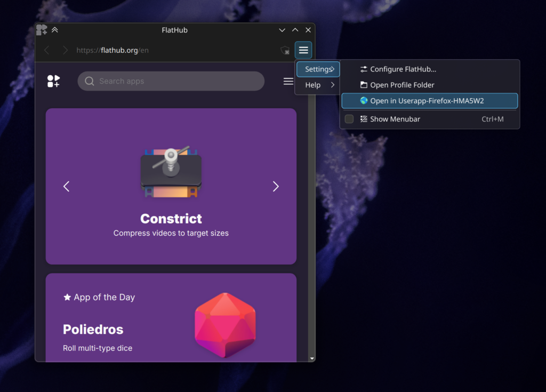The height and width of the screenshot is (392, 546).
Task: Click the Flathub logo on the page
Action: (x=53, y=81)
